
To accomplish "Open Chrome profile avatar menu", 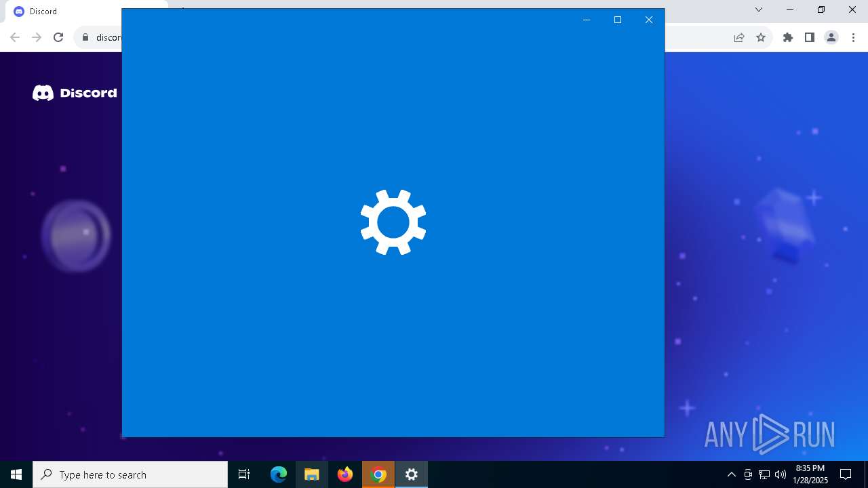I will [x=831, y=37].
